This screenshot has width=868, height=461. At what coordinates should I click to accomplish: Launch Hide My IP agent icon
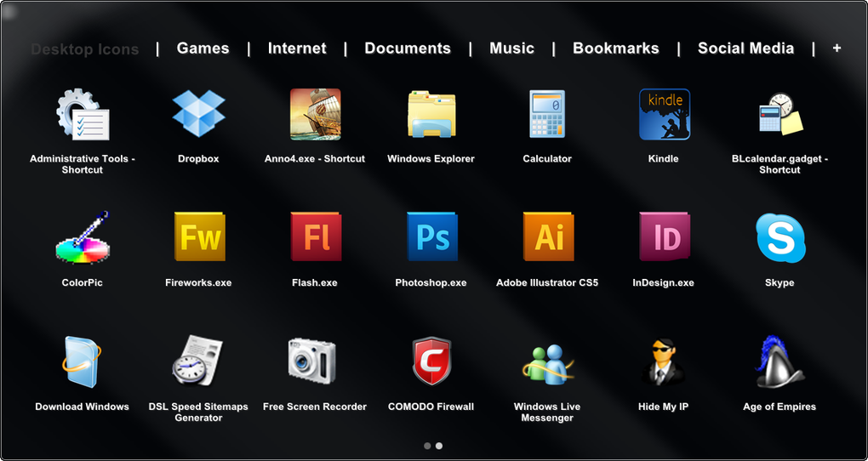point(663,361)
